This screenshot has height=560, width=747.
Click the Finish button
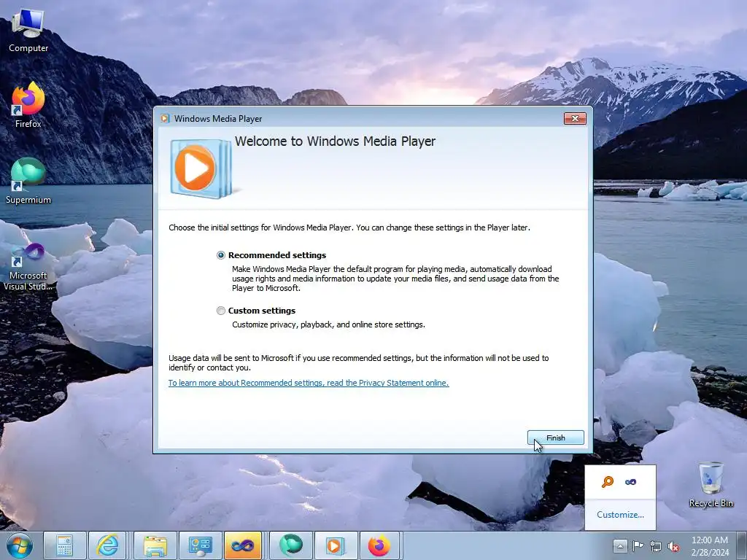coord(555,437)
